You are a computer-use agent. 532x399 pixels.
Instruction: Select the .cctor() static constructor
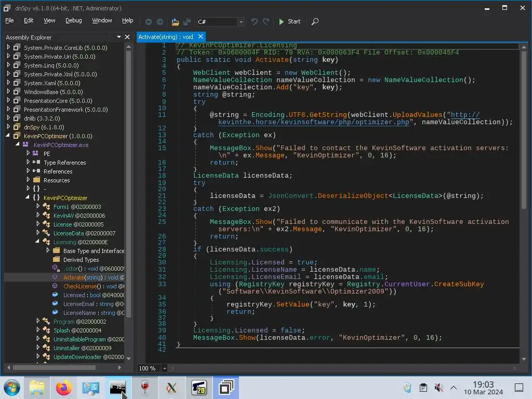pyautogui.click(x=94, y=269)
